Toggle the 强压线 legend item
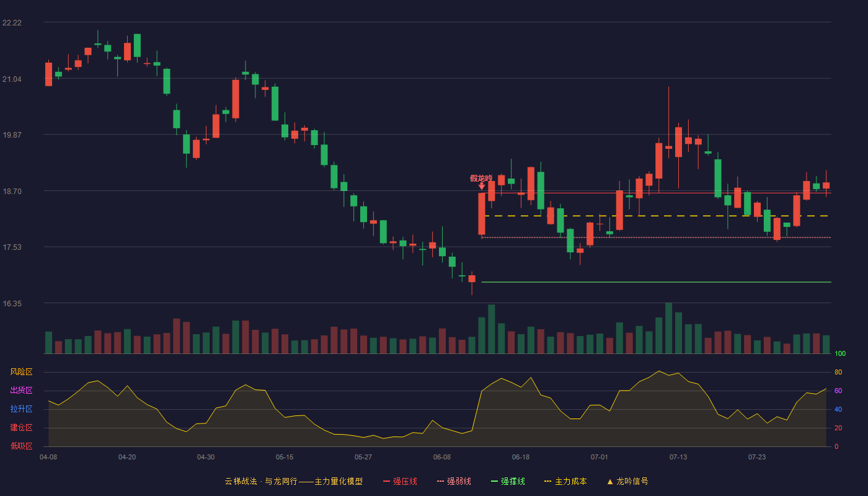Screen dimensions: 868x496 400,481
